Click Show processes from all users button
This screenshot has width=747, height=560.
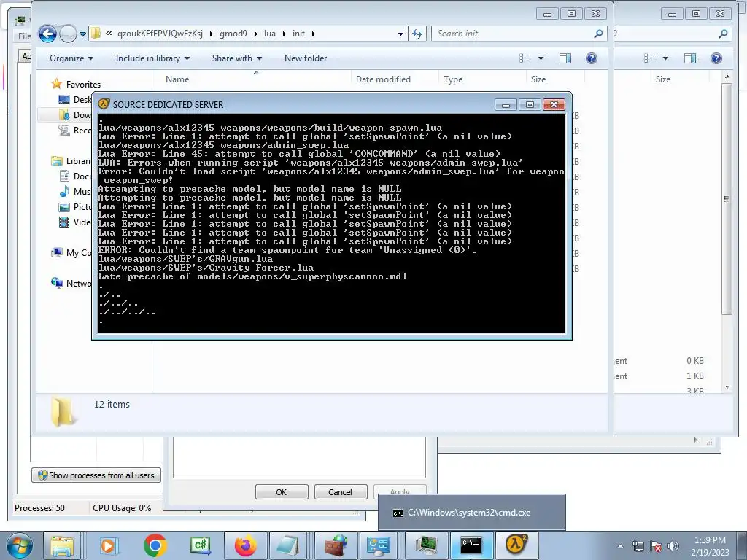pyautogui.click(x=96, y=475)
